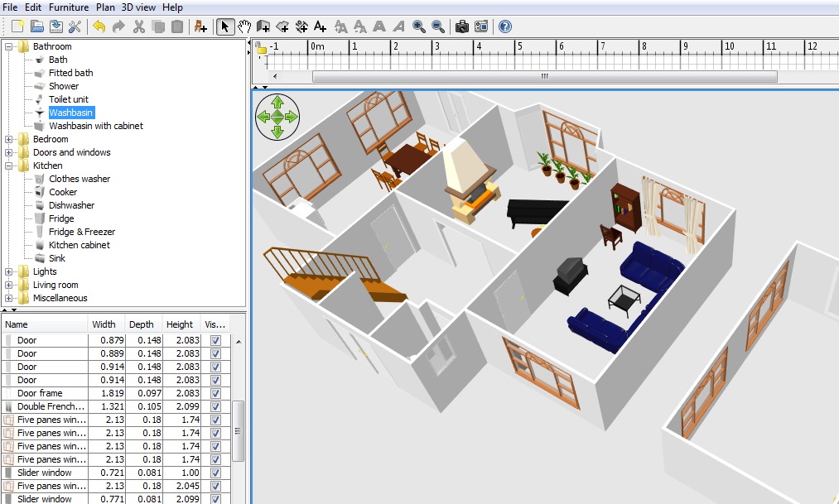This screenshot has height=504, width=839.
Task: Sort furniture list by Width column header
Action: (x=104, y=324)
